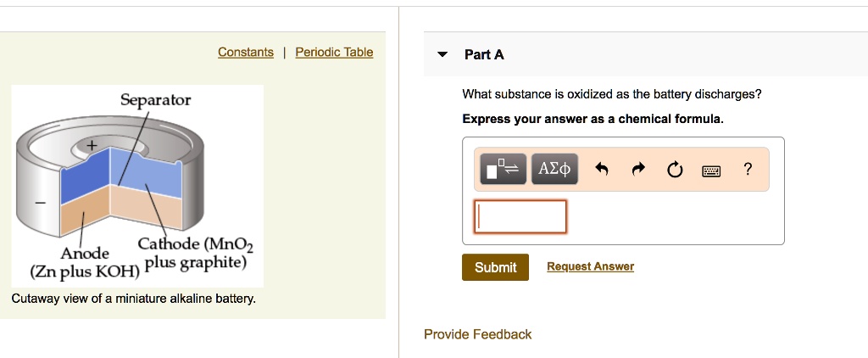Click the cutaway view caption text

tap(133, 299)
